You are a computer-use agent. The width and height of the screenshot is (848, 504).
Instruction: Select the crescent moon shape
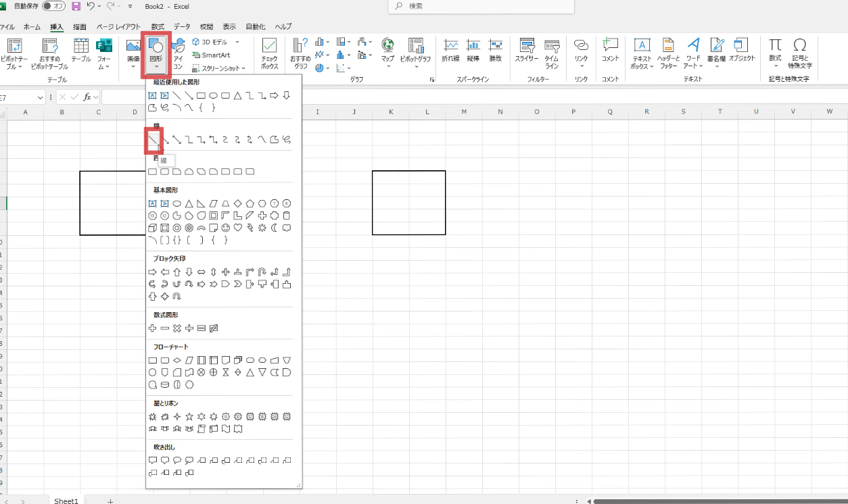pos(274,228)
